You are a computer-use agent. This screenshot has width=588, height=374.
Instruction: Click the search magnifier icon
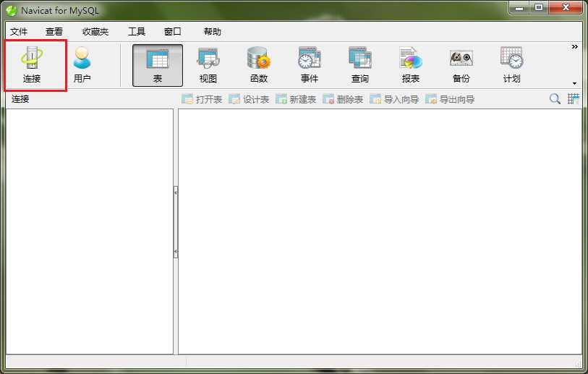pos(555,99)
